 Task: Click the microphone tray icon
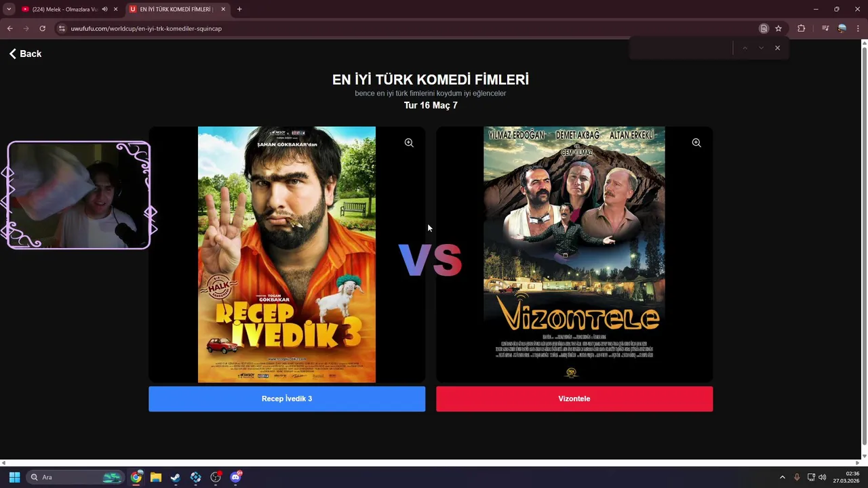point(797,477)
